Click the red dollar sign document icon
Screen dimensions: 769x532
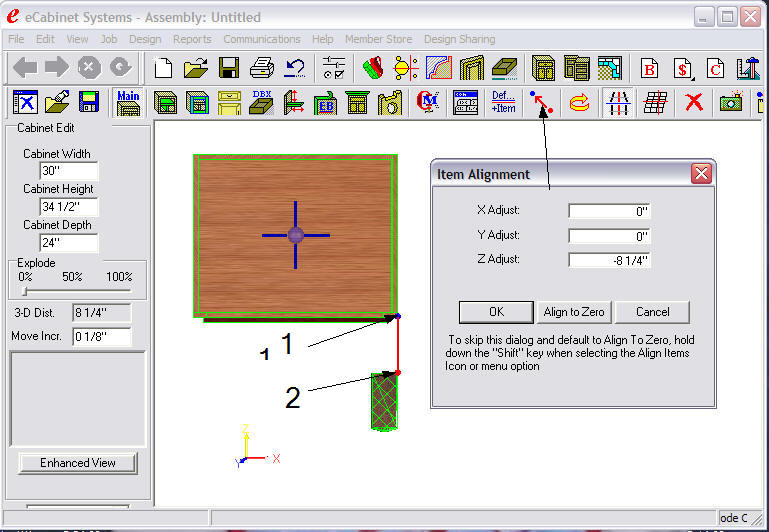click(683, 68)
